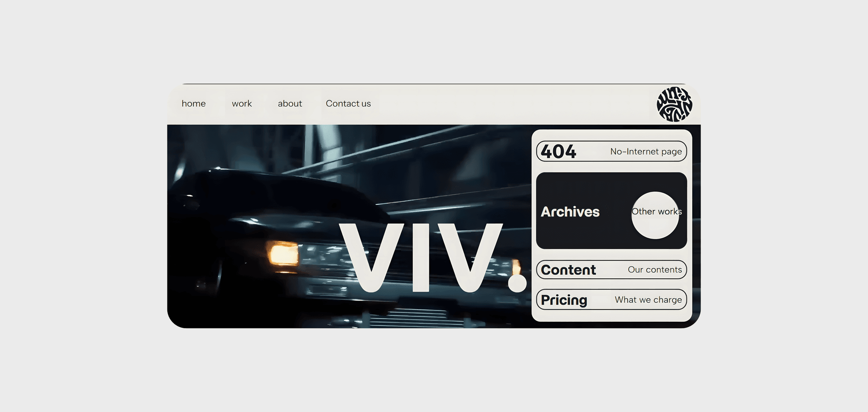Screen dimensions: 868x412
Task: Click the Other works circle button
Action: [656, 215]
